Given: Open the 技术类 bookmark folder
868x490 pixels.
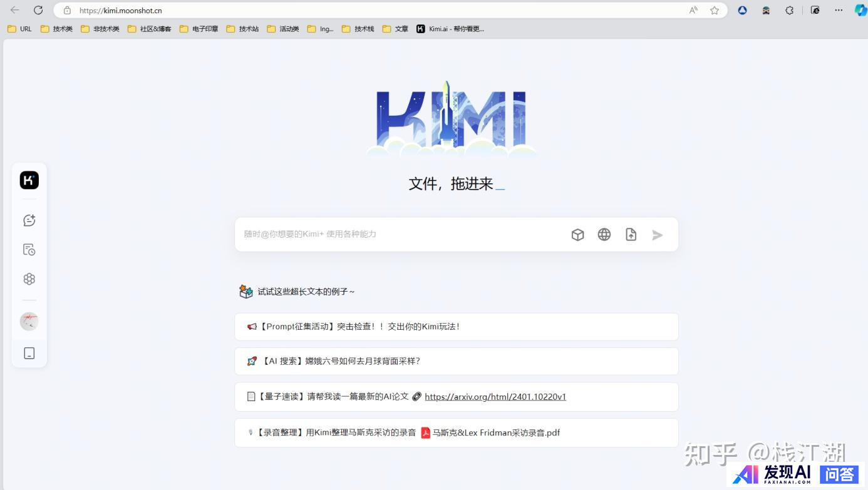Looking at the screenshot, I should pos(56,29).
